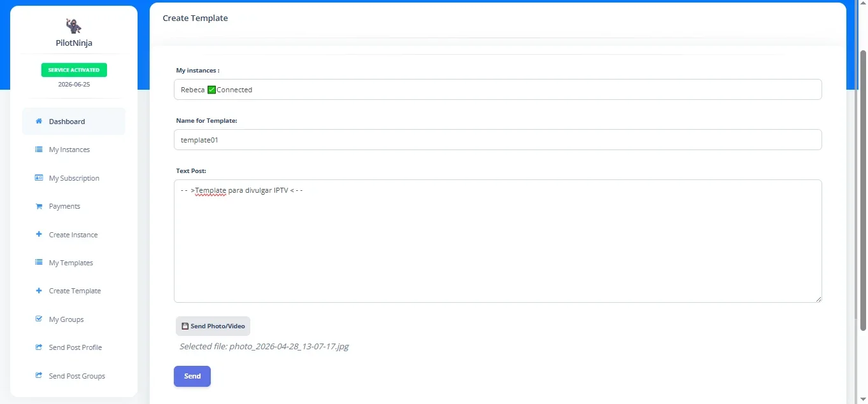The height and width of the screenshot is (404, 868).
Task: Click the My Instances list icon
Action: (x=39, y=150)
